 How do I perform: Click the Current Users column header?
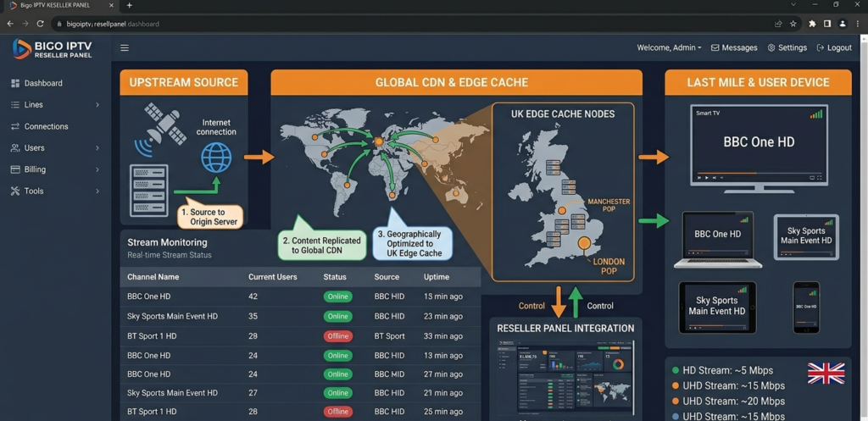click(x=272, y=277)
